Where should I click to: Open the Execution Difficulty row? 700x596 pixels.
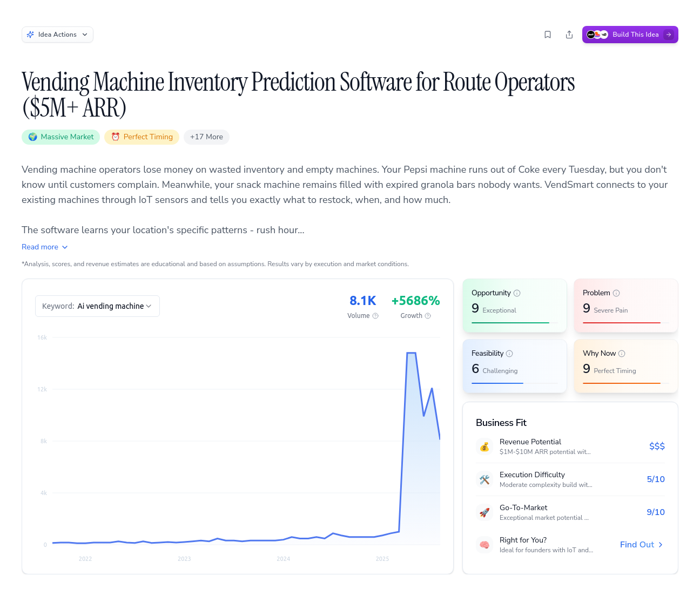point(570,479)
